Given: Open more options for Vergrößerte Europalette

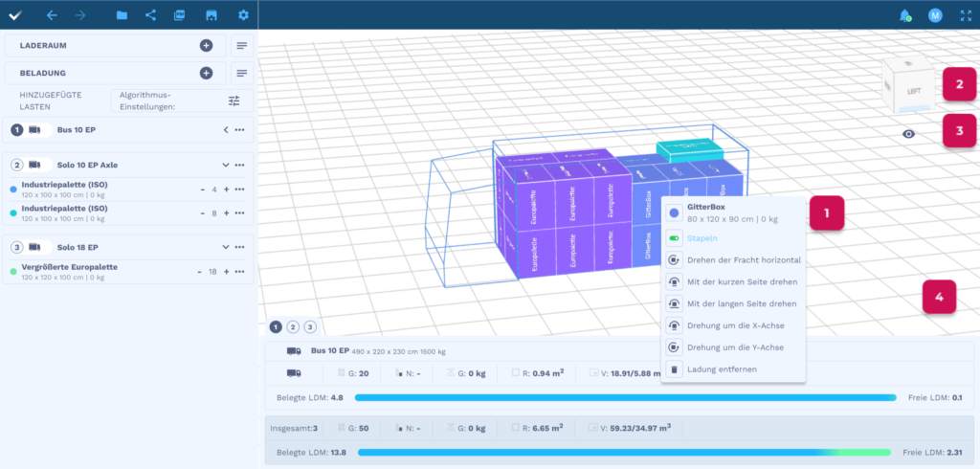Looking at the screenshot, I should [x=239, y=272].
